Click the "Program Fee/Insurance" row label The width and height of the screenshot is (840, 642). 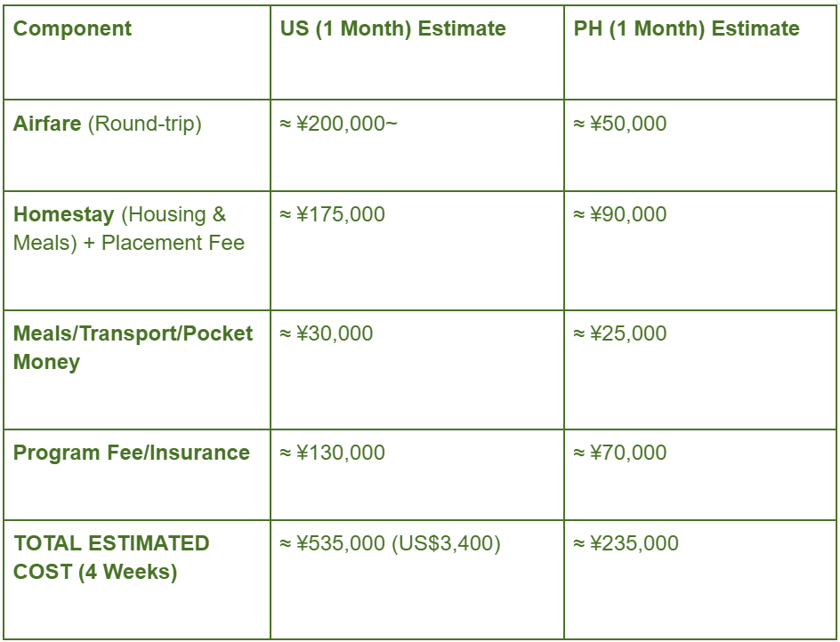[x=132, y=453]
